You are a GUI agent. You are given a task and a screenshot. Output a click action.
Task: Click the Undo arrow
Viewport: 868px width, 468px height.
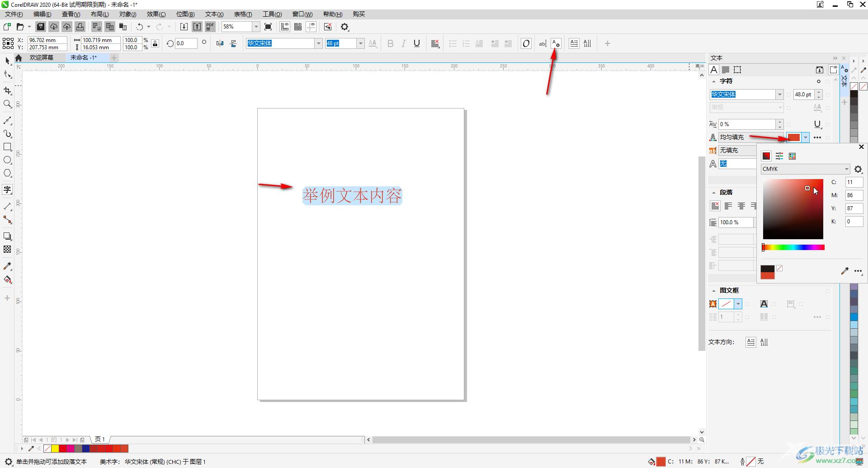[x=140, y=27]
